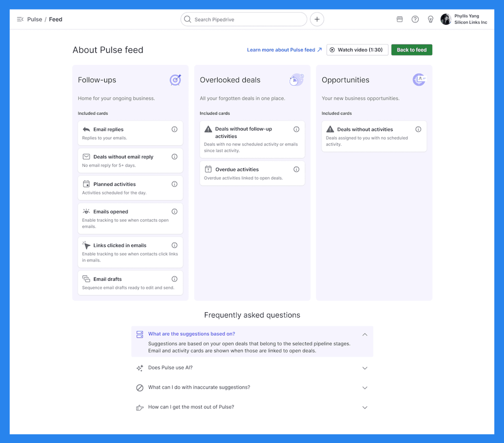
Task: Expand 'Does Pulse use AI?' chevron
Action: tap(365, 368)
